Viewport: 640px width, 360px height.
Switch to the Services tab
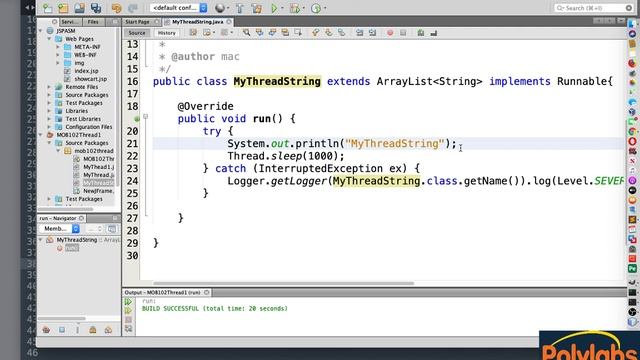click(70, 22)
